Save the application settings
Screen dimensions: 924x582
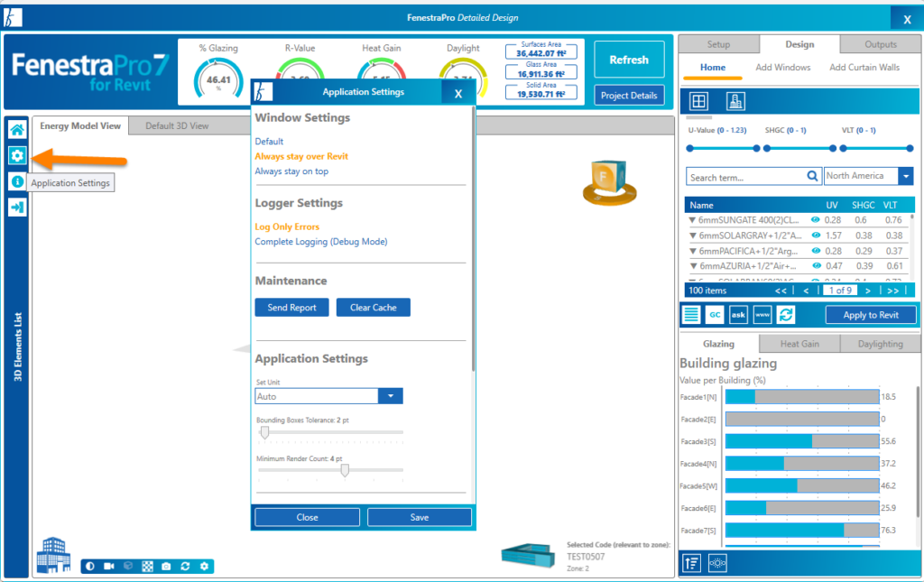(419, 517)
